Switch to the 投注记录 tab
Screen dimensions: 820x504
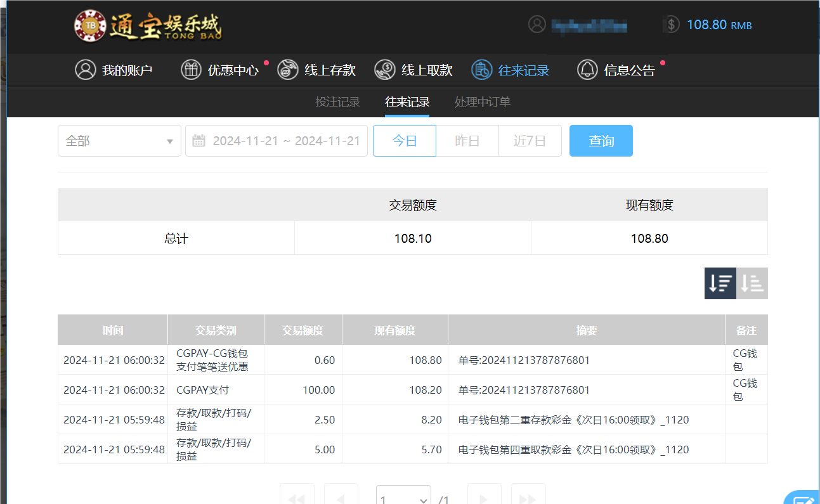point(337,101)
